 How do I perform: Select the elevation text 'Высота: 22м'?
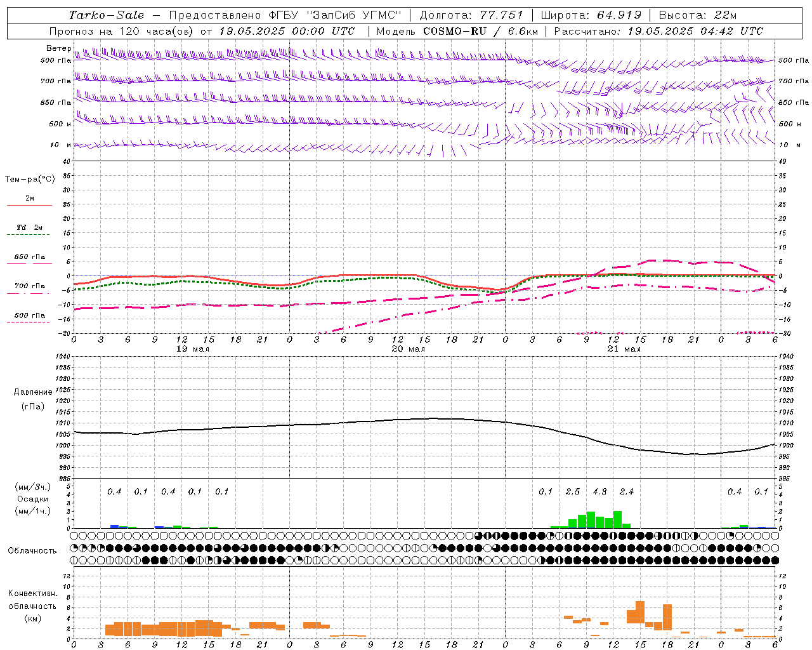coord(698,15)
